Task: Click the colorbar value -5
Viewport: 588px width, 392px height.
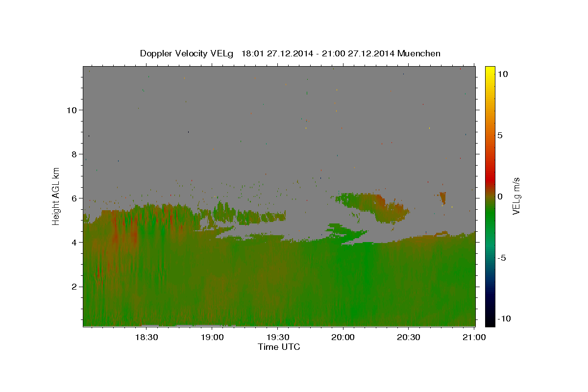Action: click(502, 258)
